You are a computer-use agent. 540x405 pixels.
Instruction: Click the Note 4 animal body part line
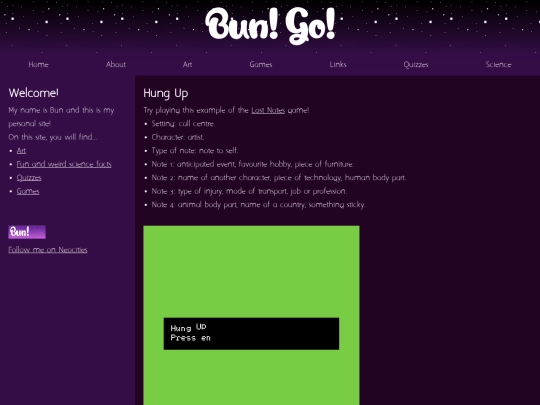258,205
